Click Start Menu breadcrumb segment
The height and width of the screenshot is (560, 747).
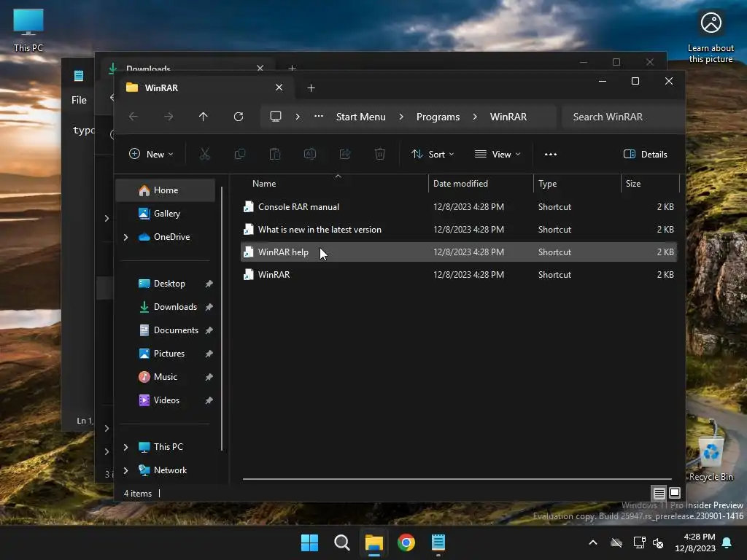pos(360,117)
